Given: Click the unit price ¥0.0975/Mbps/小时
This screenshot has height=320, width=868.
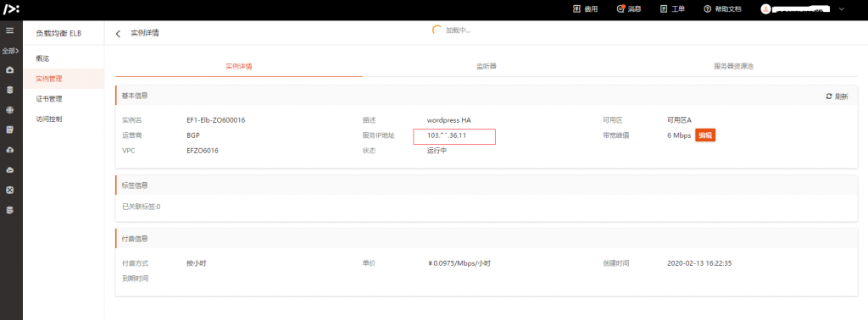Looking at the screenshot, I should click(x=459, y=263).
